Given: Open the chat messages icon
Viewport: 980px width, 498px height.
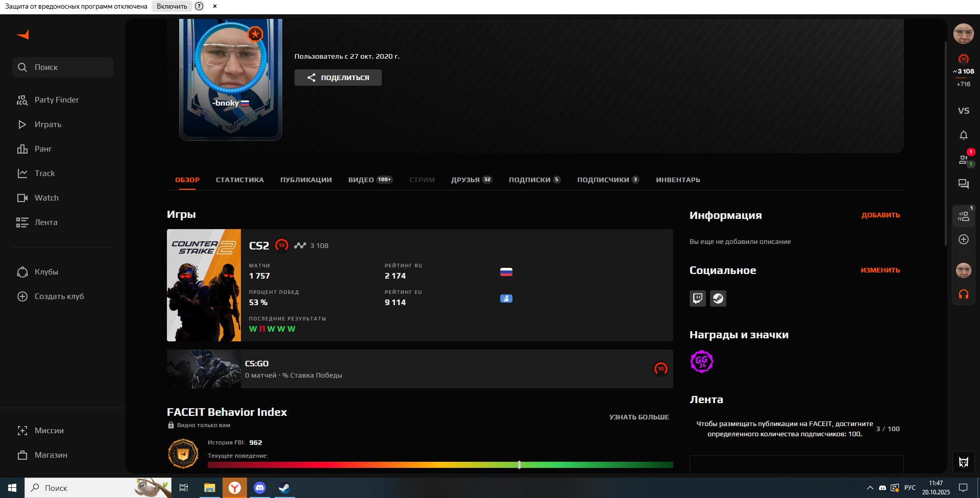Looking at the screenshot, I should click(x=963, y=184).
